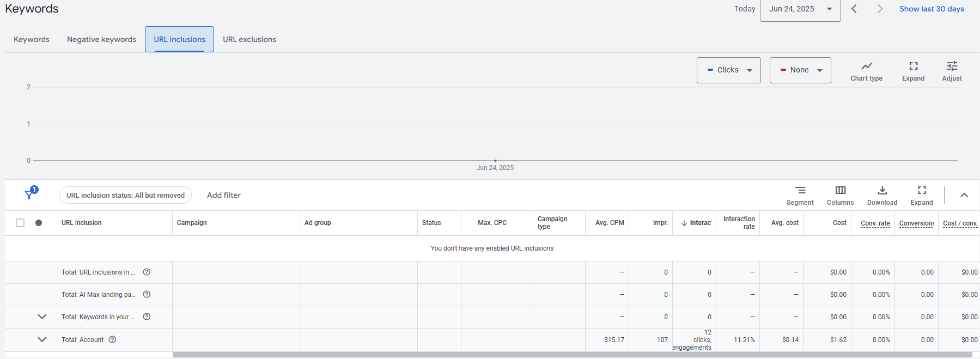980x359 pixels.
Task: Open the chart Adjust settings
Action: [952, 71]
